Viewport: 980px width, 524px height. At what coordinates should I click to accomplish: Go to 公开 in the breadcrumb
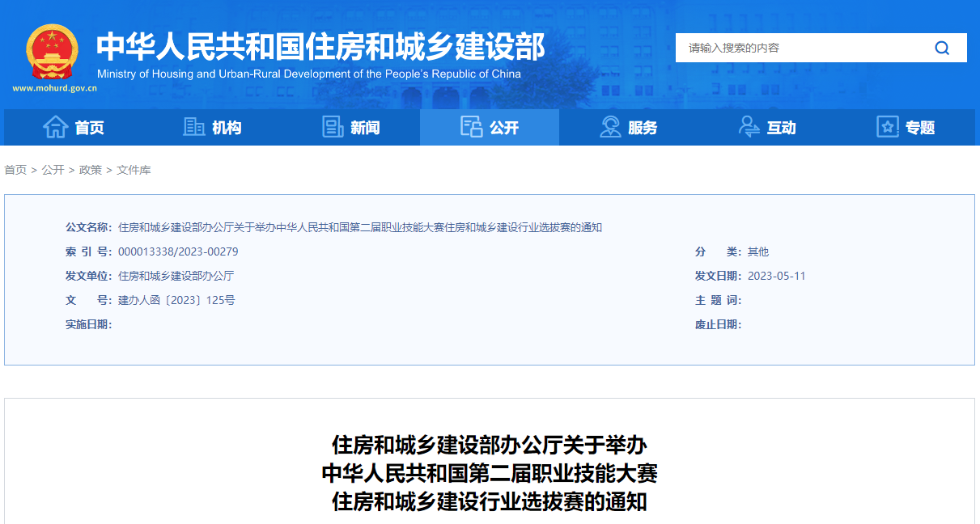coord(53,170)
